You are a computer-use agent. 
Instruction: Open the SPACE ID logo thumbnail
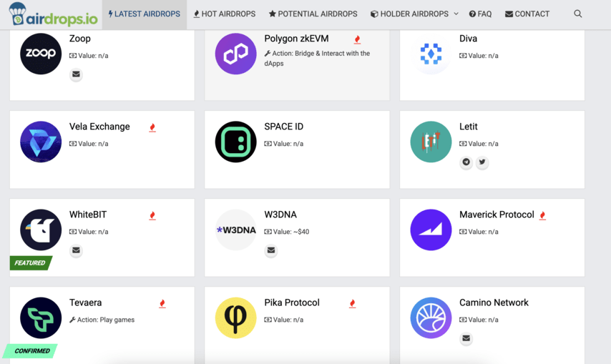(236, 142)
